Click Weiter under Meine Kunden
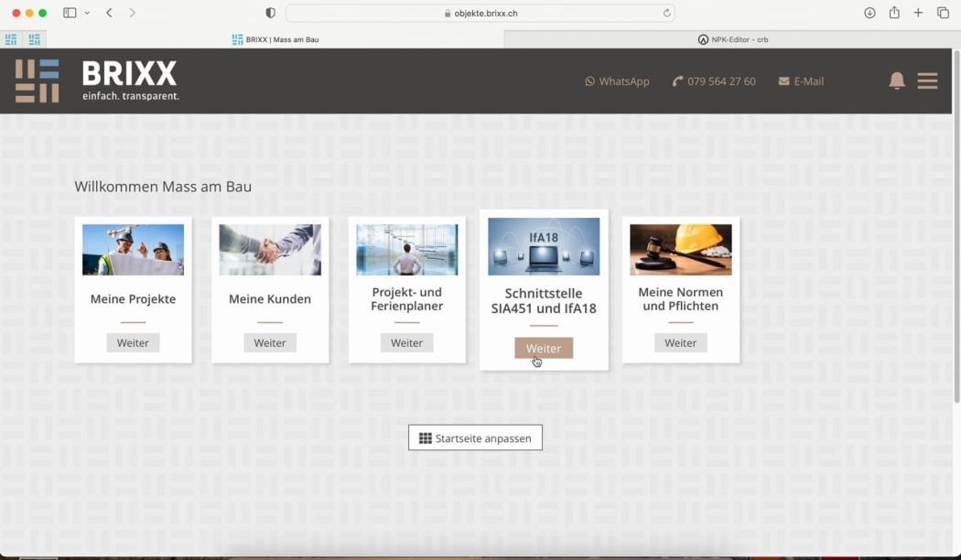The image size is (961, 560). click(x=270, y=342)
